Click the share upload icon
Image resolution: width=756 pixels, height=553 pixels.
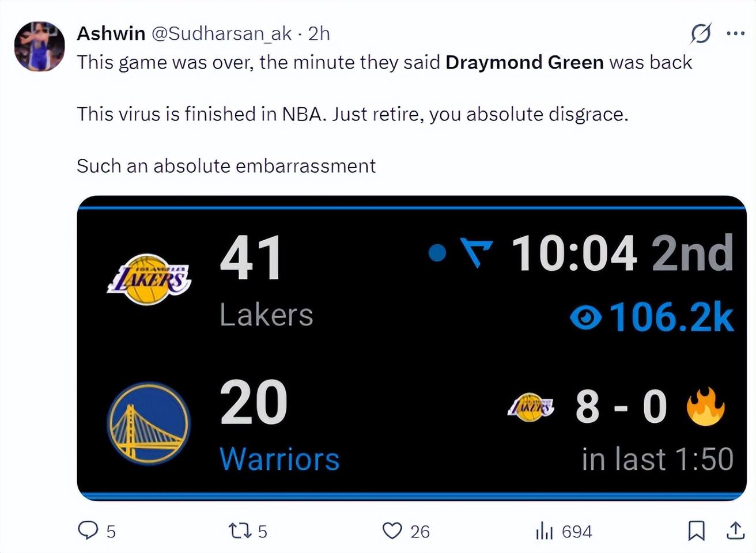pos(735,530)
